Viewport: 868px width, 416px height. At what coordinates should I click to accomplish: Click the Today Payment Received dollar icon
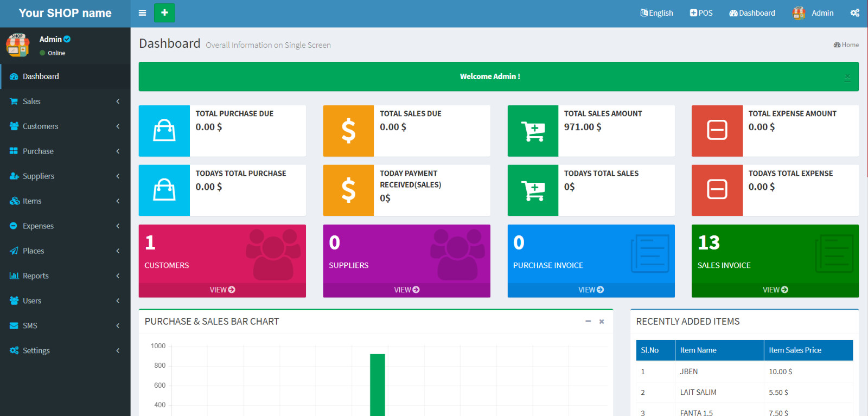click(348, 190)
